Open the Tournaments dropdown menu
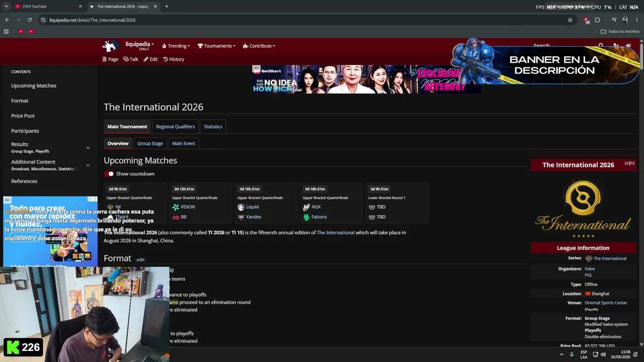644x362 pixels. [x=216, y=46]
